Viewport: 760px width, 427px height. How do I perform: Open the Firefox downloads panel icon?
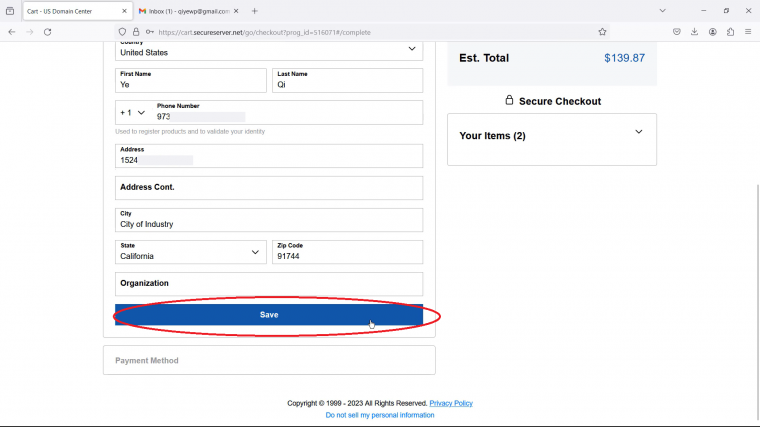click(695, 32)
